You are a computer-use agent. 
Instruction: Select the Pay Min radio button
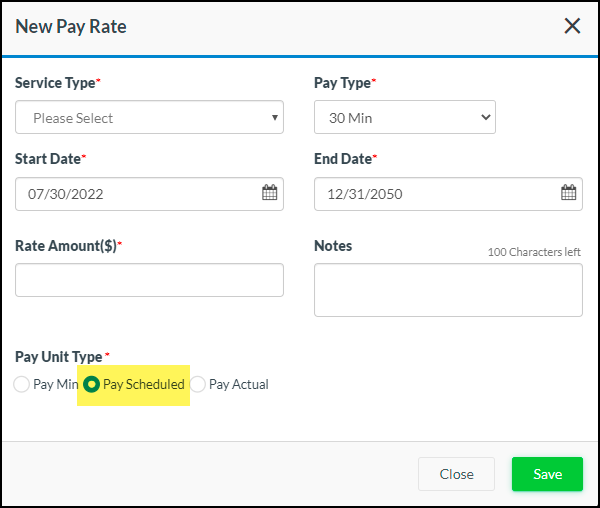tap(22, 384)
